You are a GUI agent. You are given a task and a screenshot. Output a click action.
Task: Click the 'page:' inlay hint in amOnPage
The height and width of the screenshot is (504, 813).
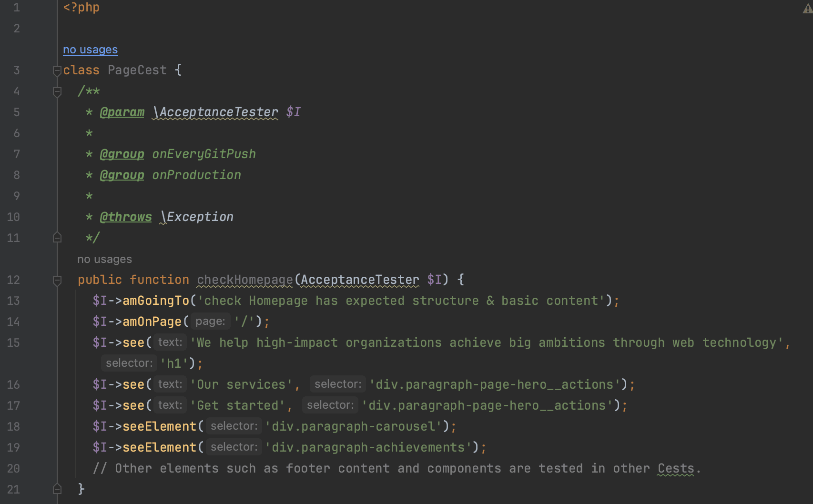pos(210,322)
